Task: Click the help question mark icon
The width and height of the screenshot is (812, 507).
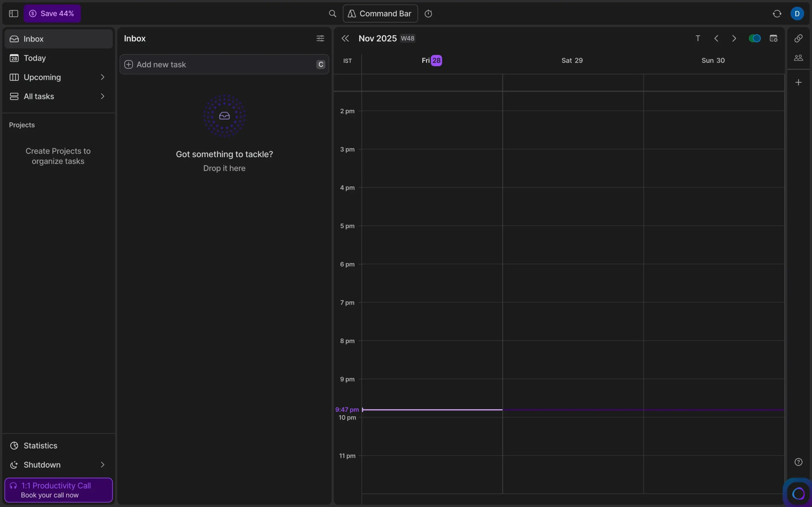Action: click(798, 462)
